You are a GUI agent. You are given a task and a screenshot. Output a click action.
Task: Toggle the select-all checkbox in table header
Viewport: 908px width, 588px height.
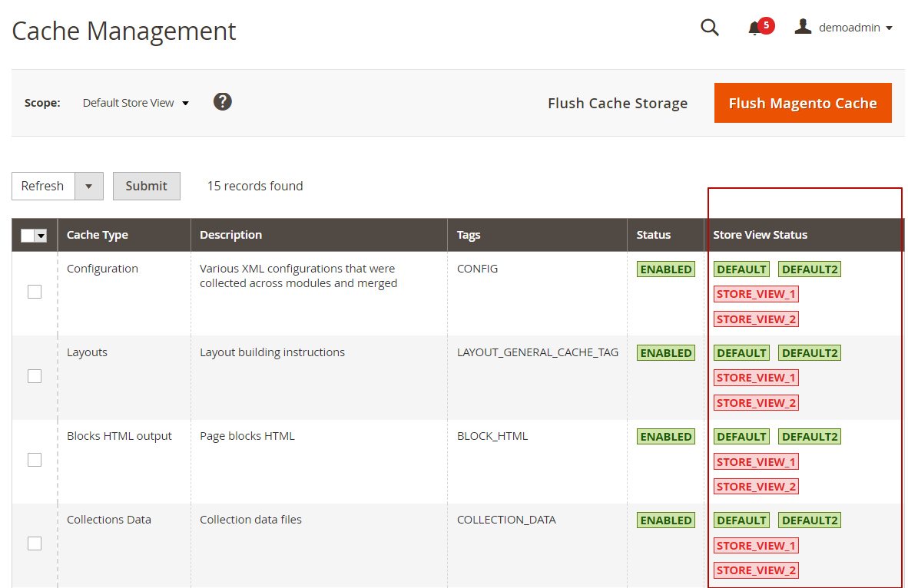pyautogui.click(x=27, y=235)
